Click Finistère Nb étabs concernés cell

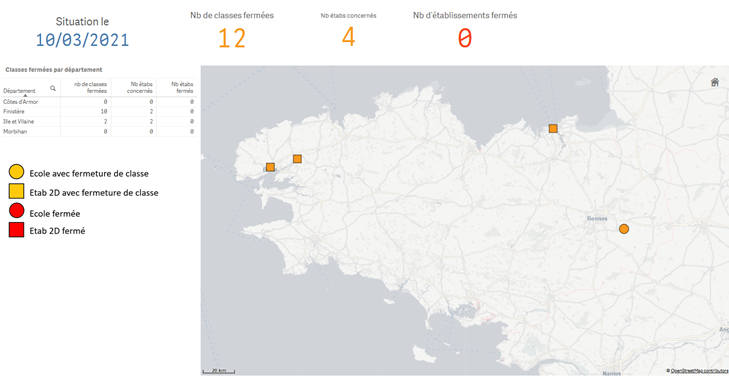[x=134, y=112]
